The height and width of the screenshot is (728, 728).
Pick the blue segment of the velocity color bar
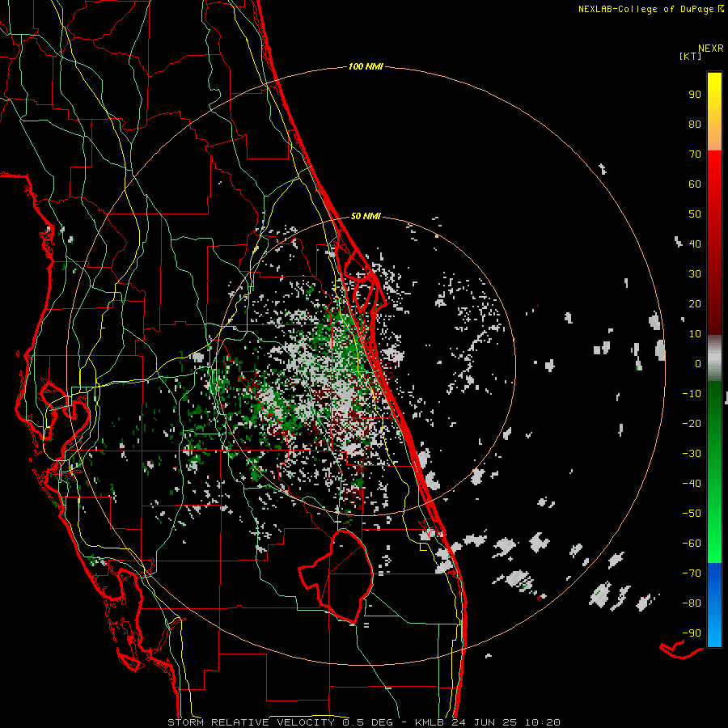click(714, 605)
